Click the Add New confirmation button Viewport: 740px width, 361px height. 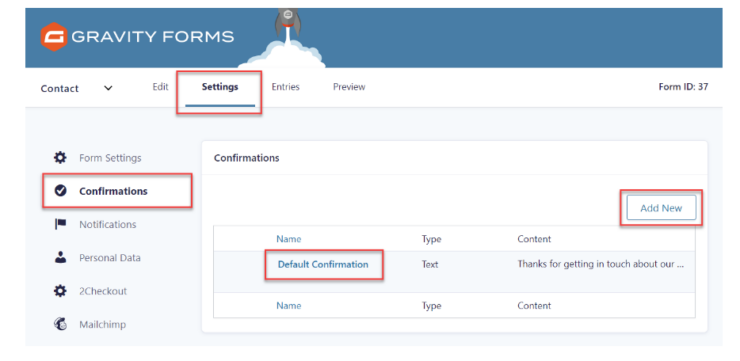661,208
